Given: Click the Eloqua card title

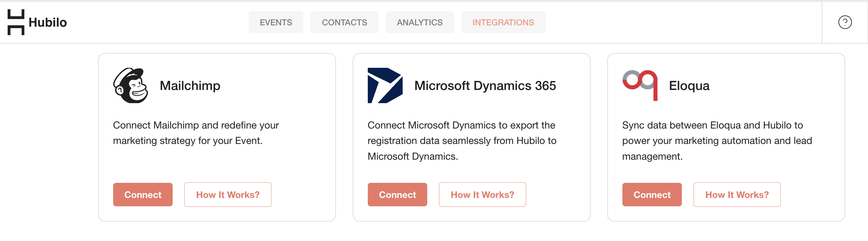Looking at the screenshot, I should [689, 85].
